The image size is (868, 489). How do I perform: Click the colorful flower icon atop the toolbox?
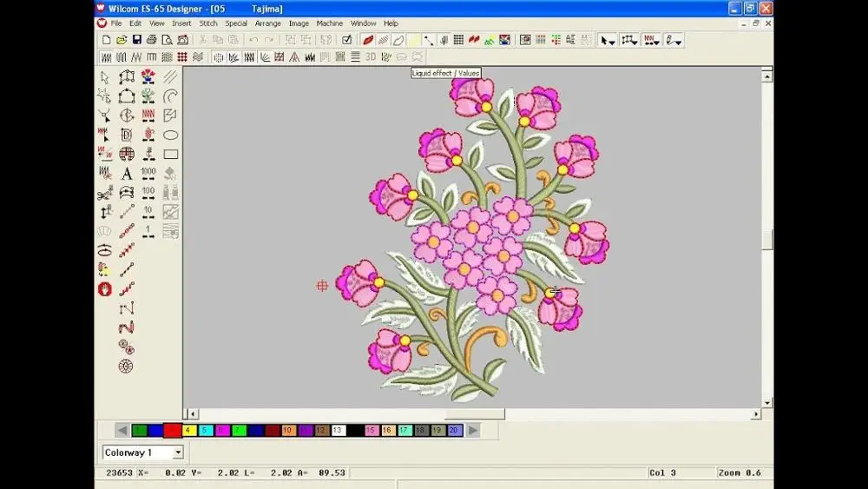(x=148, y=77)
